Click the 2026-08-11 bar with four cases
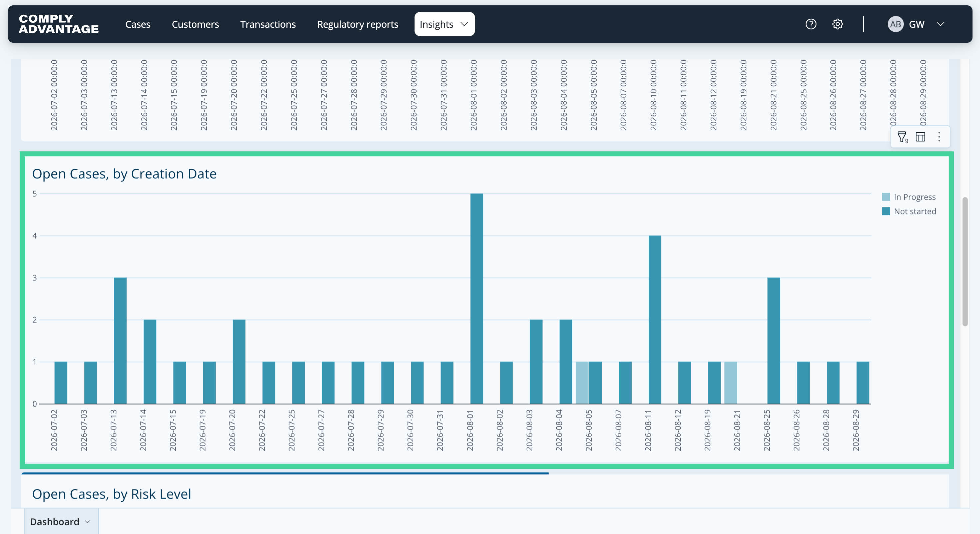 [x=655, y=319]
